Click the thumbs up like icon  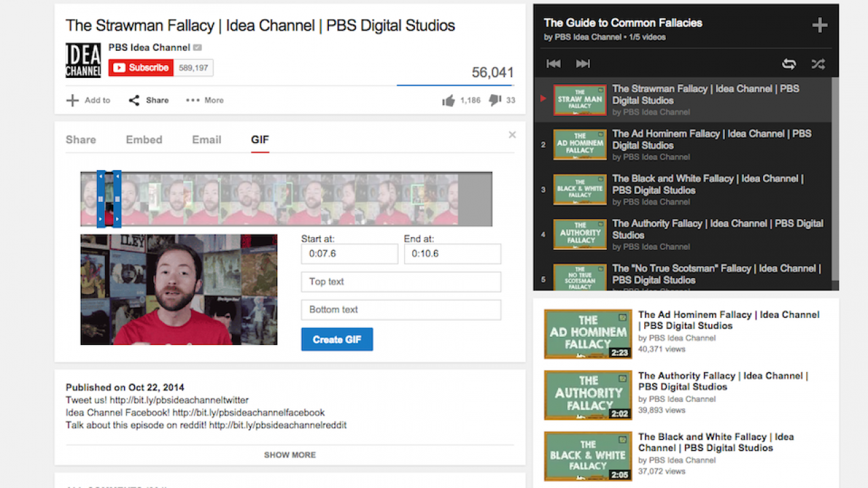pos(448,100)
